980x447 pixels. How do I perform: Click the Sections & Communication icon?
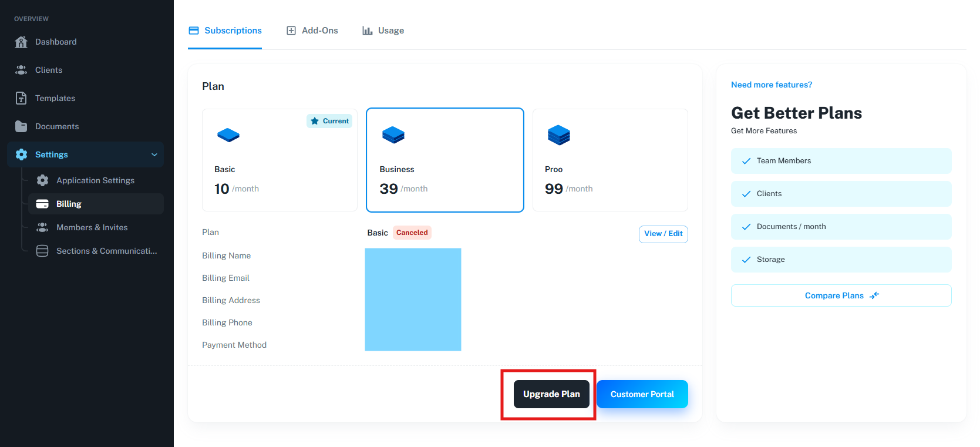(42, 251)
